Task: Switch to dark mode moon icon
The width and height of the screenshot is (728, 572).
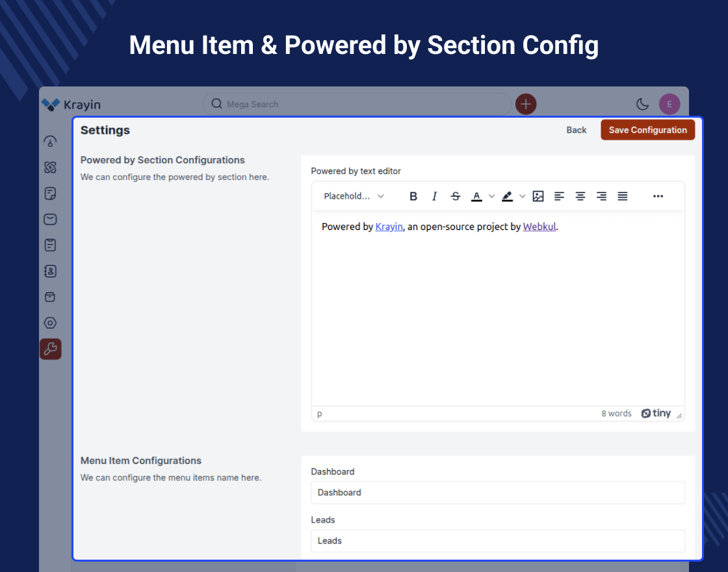Action: click(x=642, y=104)
